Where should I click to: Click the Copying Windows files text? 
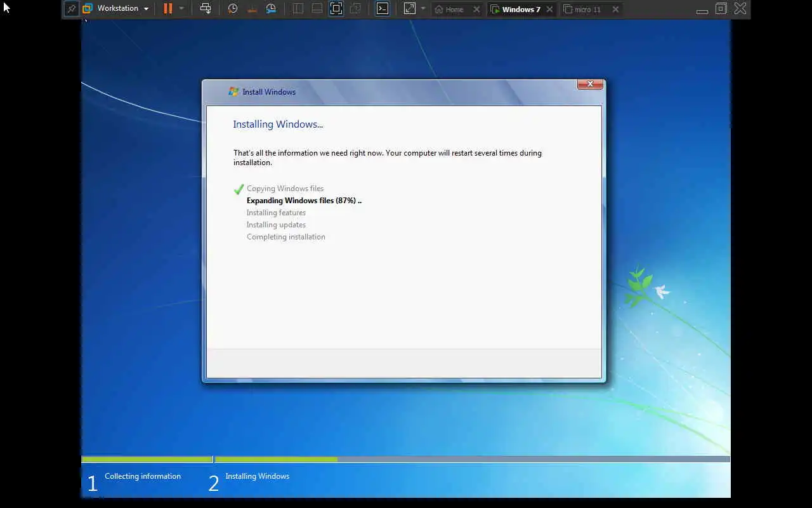pos(285,189)
